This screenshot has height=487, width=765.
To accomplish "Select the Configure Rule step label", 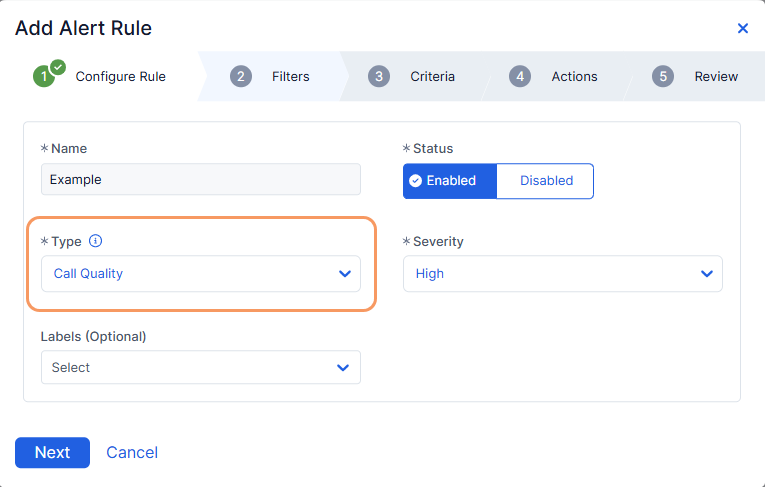I will 120,76.
